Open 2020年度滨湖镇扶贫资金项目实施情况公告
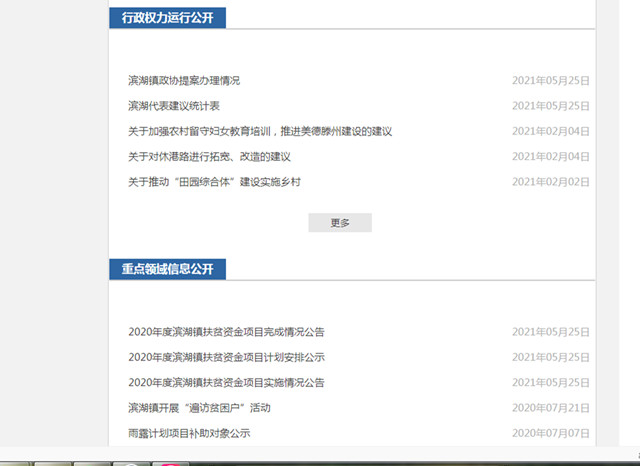Viewport: 640px width, 466px height. (x=226, y=383)
